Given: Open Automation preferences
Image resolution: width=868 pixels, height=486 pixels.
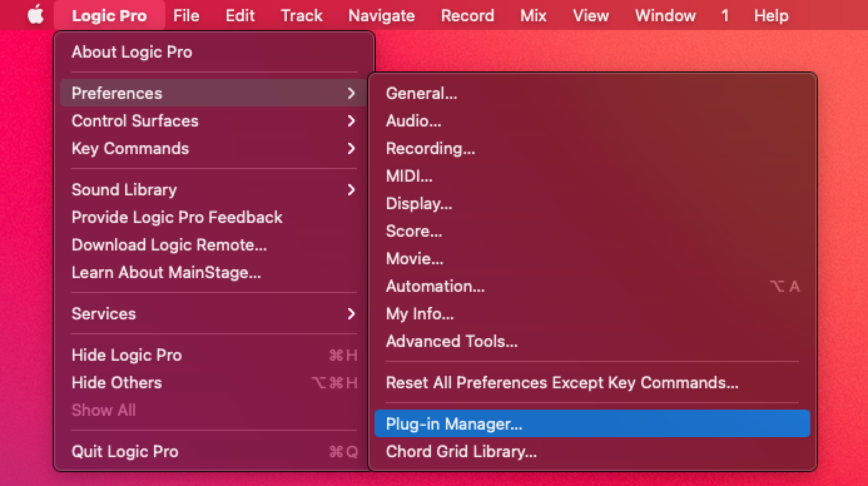Looking at the screenshot, I should [592, 286].
